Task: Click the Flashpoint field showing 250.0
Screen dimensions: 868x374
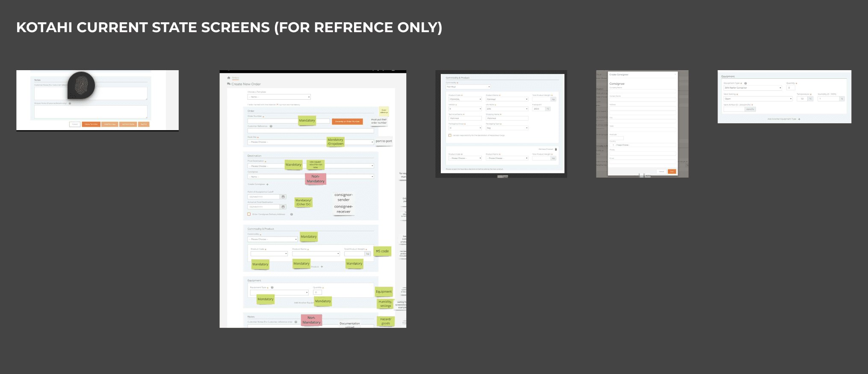Action: click(538, 109)
